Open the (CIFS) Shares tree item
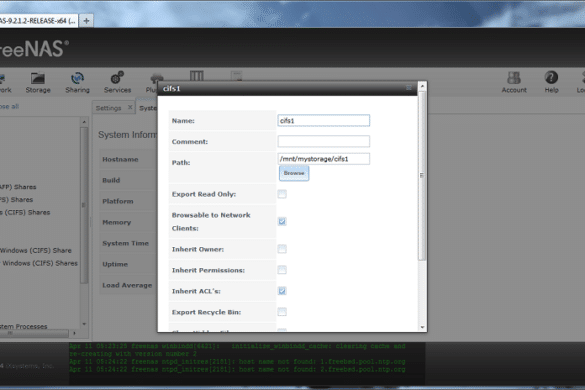Image resolution: width=585 pixels, height=390 pixels. coord(25,212)
